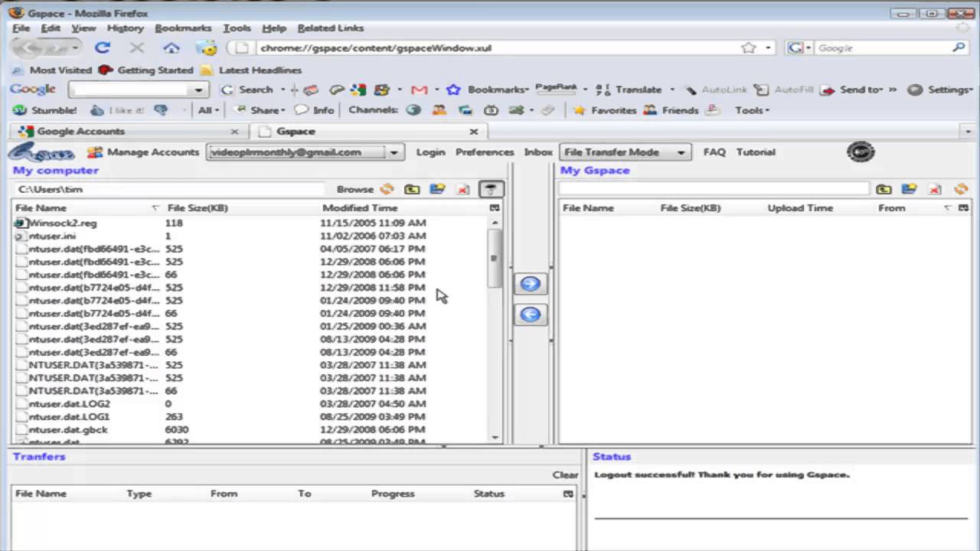Open column picker in My computer list

pyautogui.click(x=495, y=208)
